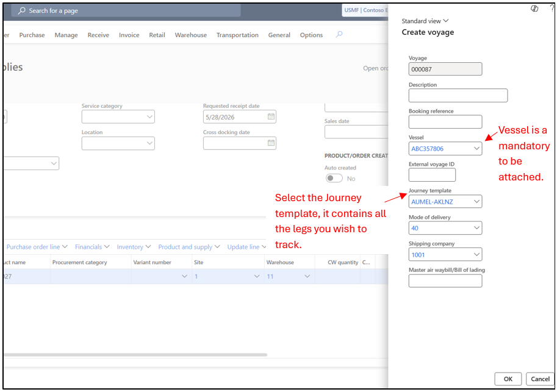Click the Variant number column header
The image size is (557, 392).
tap(152, 262)
